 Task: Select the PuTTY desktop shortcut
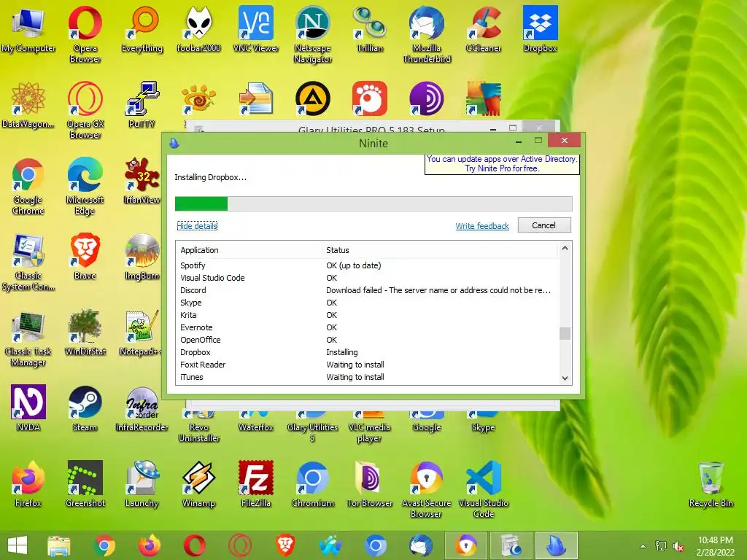pyautogui.click(x=142, y=106)
